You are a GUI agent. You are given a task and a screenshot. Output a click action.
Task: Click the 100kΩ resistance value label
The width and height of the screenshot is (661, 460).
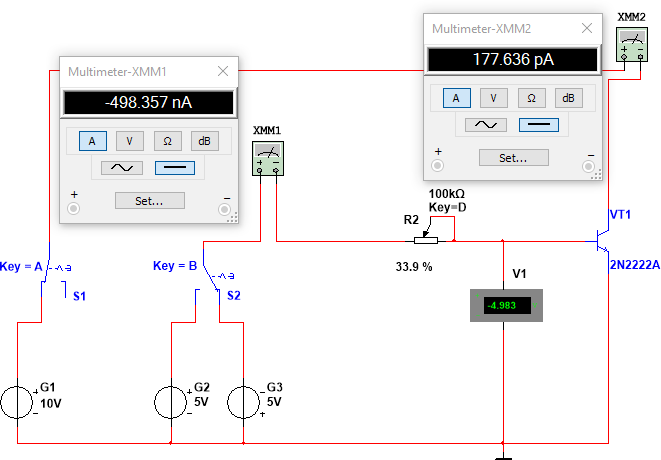[447, 194]
